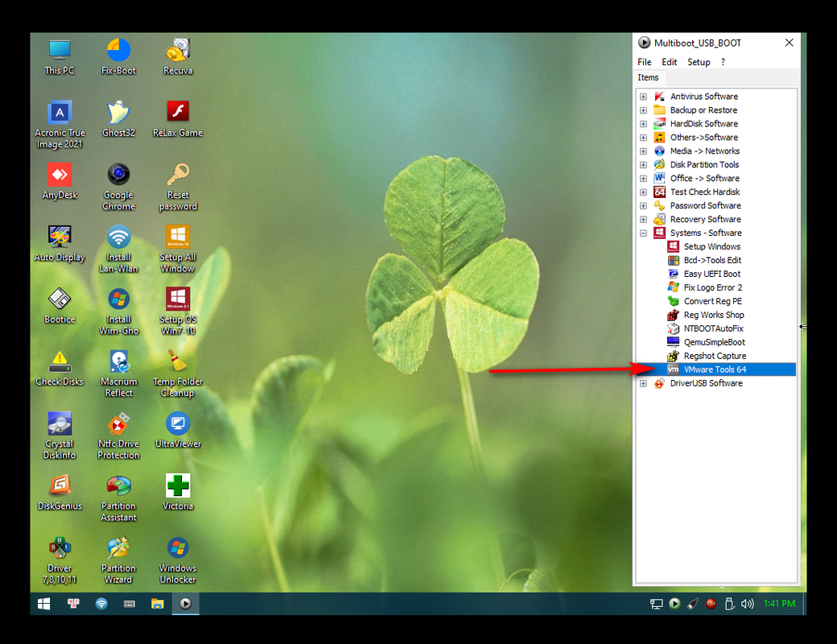Select Convert Reg PE item
Image resolution: width=837 pixels, height=644 pixels.
712,301
